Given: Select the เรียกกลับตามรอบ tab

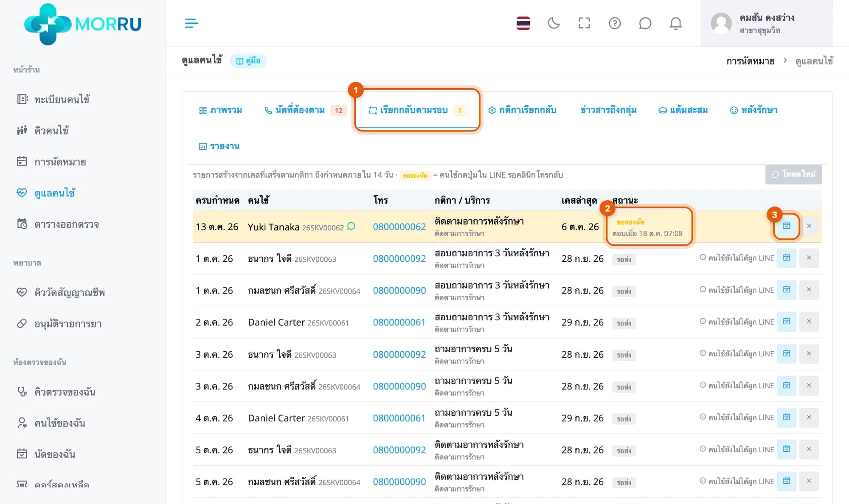Looking at the screenshot, I should 417,110.
